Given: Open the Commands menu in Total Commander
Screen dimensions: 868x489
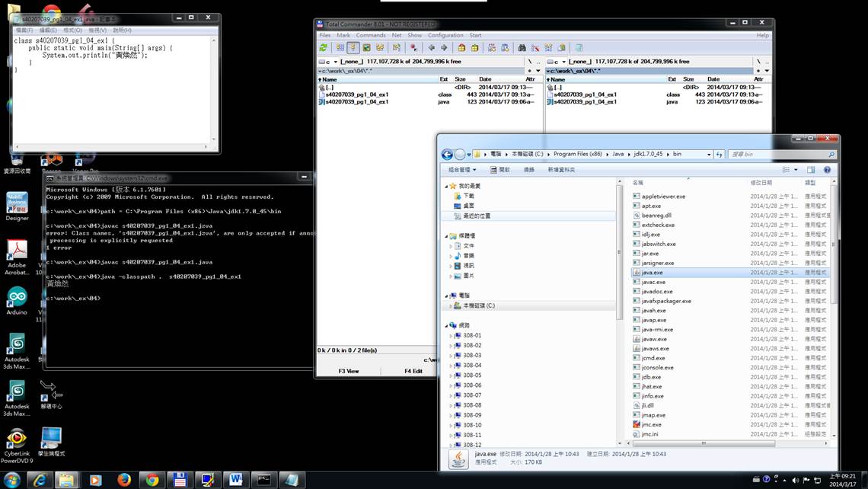Looking at the screenshot, I should [371, 35].
